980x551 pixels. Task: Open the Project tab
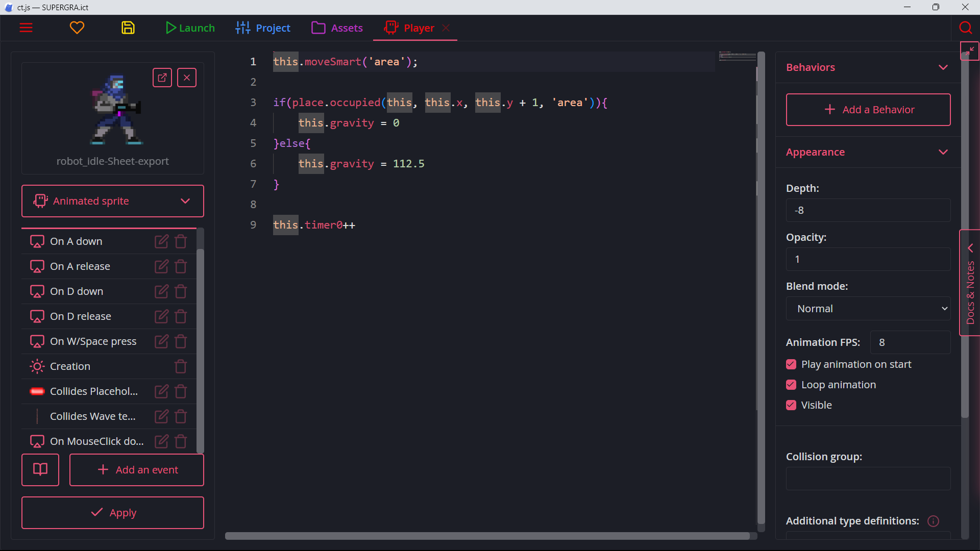(263, 28)
